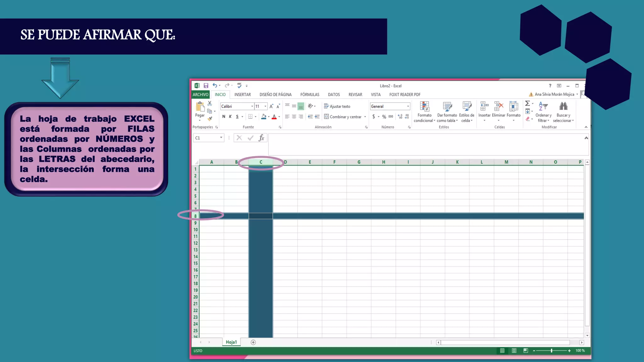Open the INSERTAR ribbon tab
Screen dimensions: 644x362
[x=242, y=95]
